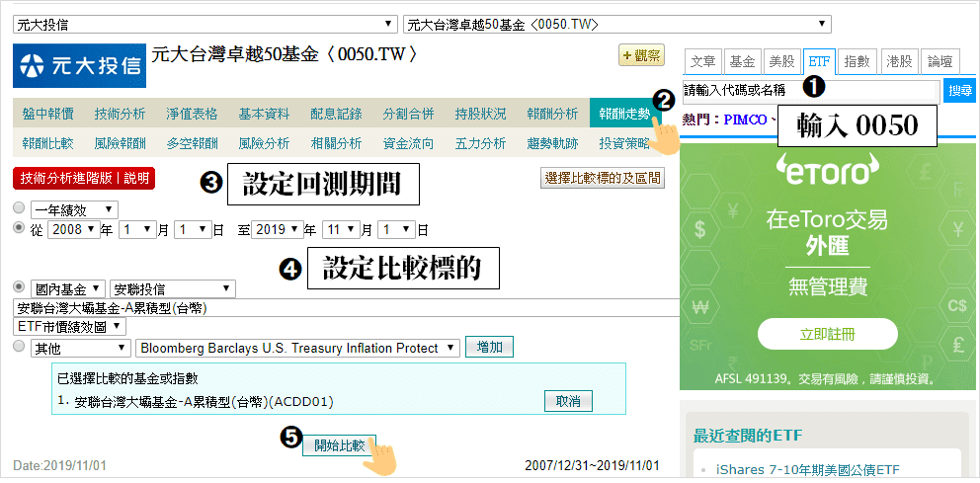Open the ETF市價績效圖 dropdown
Screen dimensions: 980x483
69,326
